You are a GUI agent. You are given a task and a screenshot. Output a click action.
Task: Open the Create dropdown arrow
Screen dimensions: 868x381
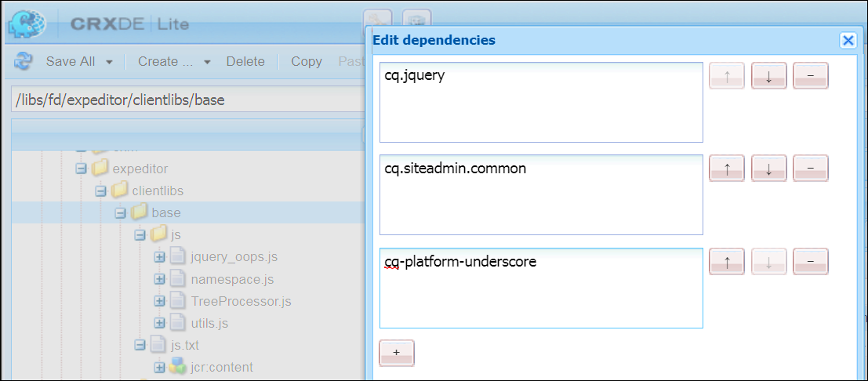click(207, 62)
